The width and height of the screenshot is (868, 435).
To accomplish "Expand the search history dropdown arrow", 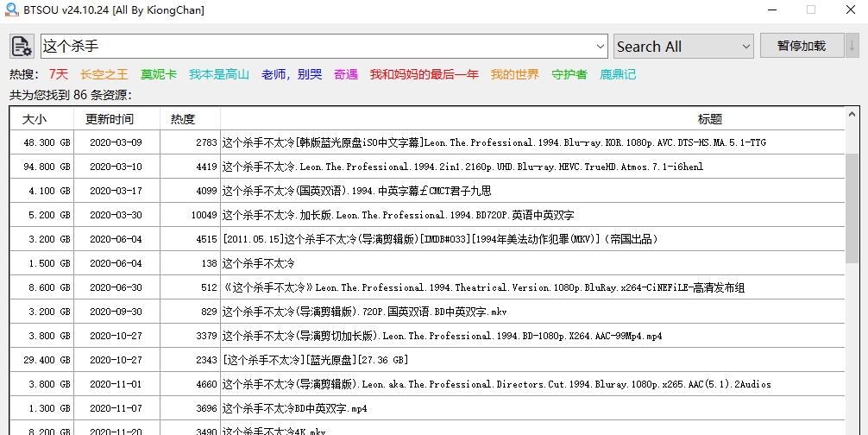I will coord(601,47).
